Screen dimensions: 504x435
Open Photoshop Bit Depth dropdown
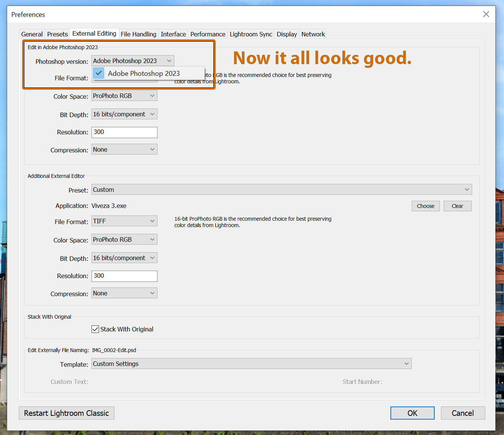tap(124, 114)
